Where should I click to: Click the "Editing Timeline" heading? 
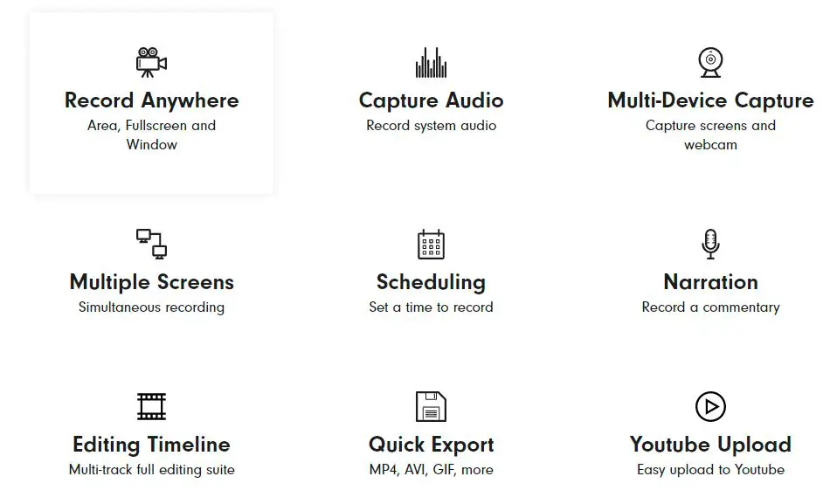(x=151, y=445)
